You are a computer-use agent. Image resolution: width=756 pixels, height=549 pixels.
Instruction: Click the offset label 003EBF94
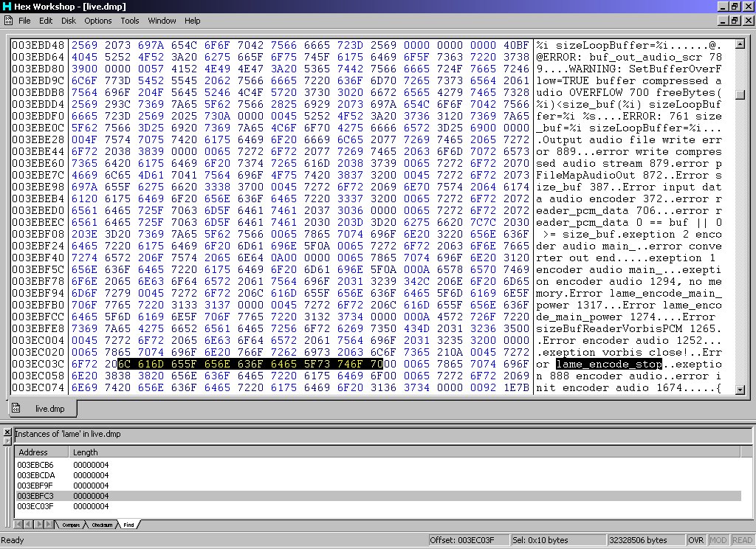tap(38, 293)
